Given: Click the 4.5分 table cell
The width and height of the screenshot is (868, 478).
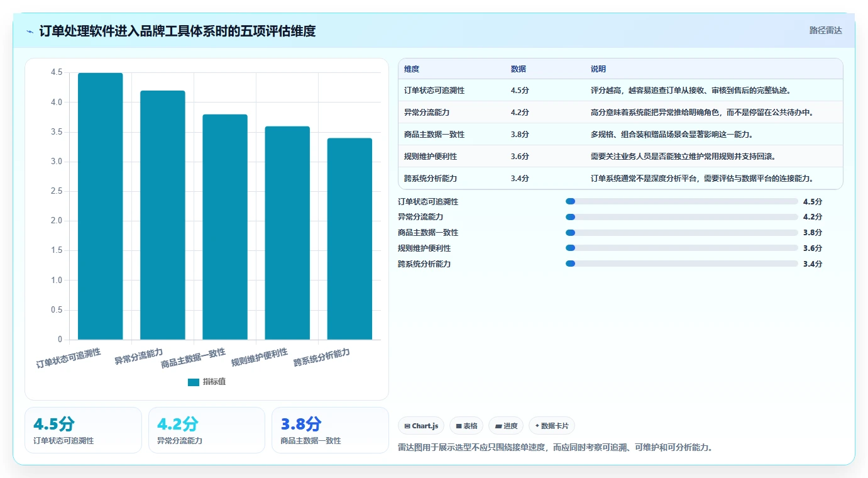Looking at the screenshot, I should 520,90.
